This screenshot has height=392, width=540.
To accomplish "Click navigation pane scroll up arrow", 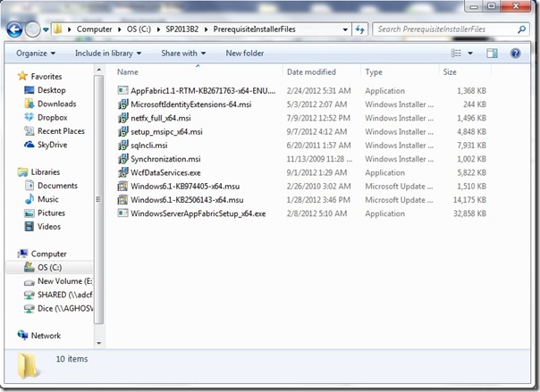I will 99,70.
